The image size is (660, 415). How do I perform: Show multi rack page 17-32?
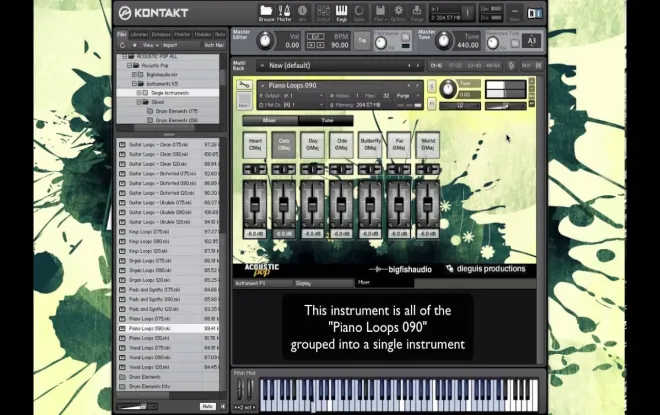(455, 66)
